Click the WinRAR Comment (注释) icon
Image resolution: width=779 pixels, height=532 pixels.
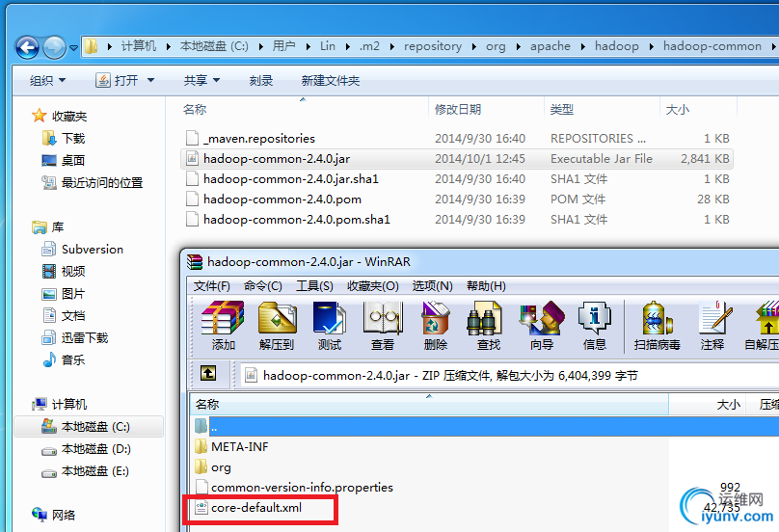(712, 326)
